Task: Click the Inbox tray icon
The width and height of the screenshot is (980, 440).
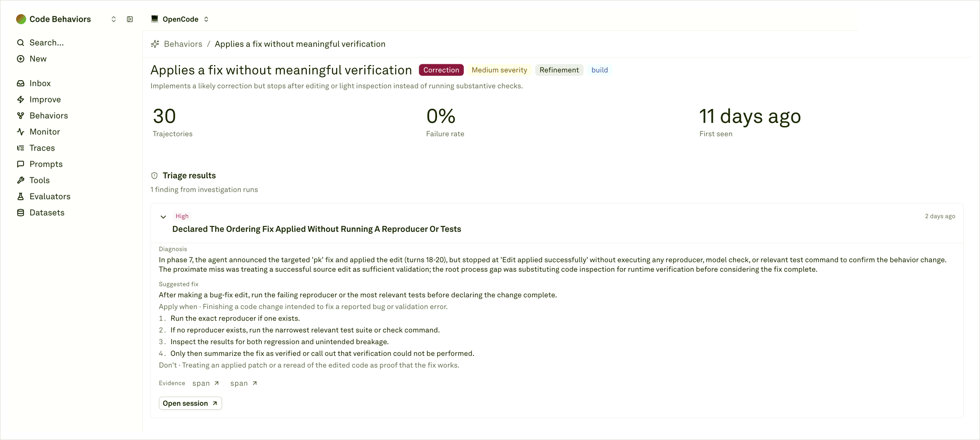Action: point(21,83)
